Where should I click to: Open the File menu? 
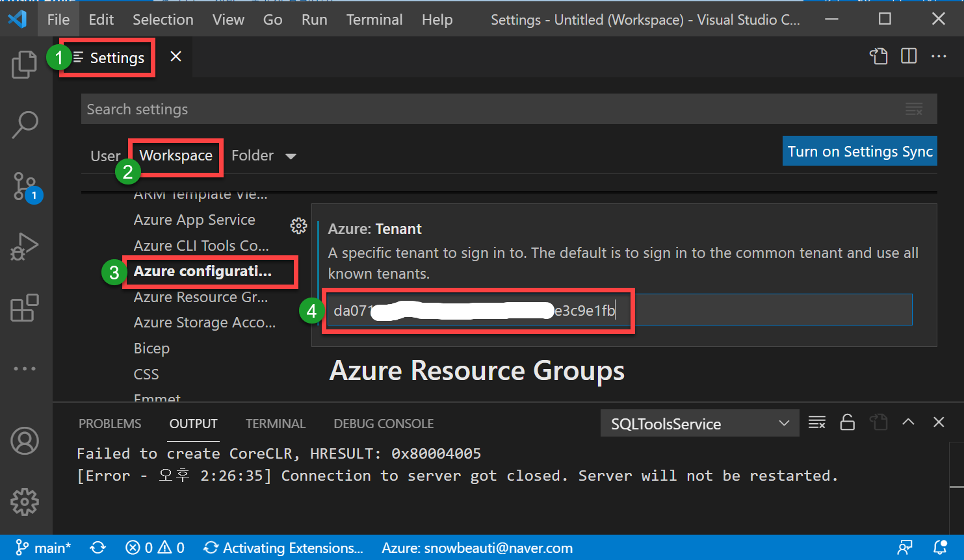tap(59, 19)
